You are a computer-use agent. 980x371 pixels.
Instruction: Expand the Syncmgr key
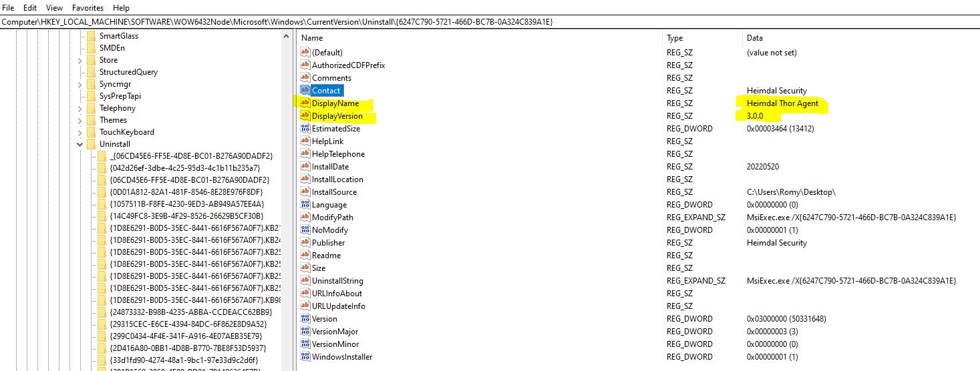pyautogui.click(x=80, y=84)
